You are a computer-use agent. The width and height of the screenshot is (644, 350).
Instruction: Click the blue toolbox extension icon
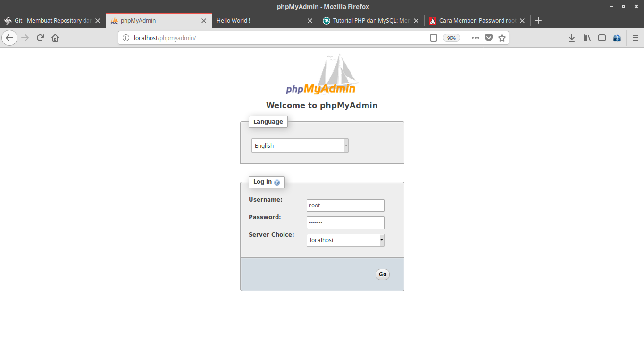(x=617, y=38)
